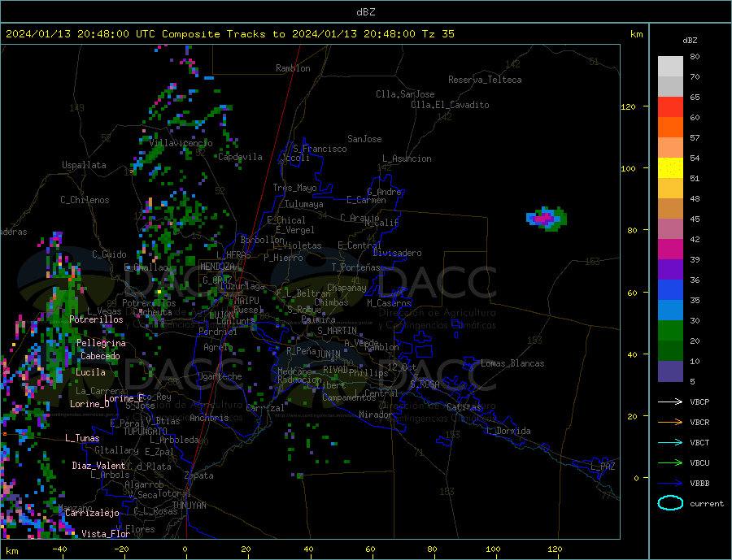Viewport: 732px width, 560px height.
Task: Select the purple 39-36 dBZ swatch
Action: (670, 269)
